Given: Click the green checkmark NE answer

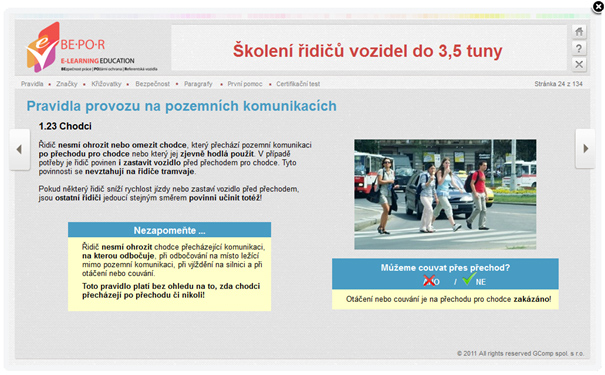Looking at the screenshot, I should point(474,280).
